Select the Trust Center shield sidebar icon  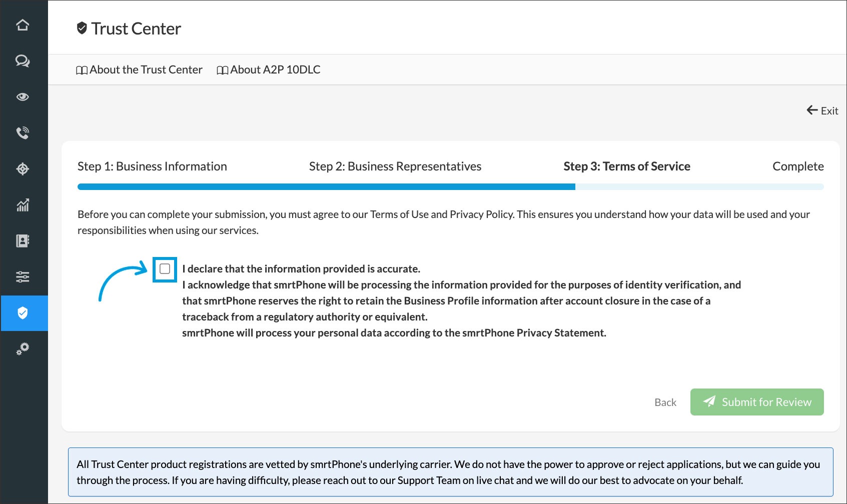(23, 313)
